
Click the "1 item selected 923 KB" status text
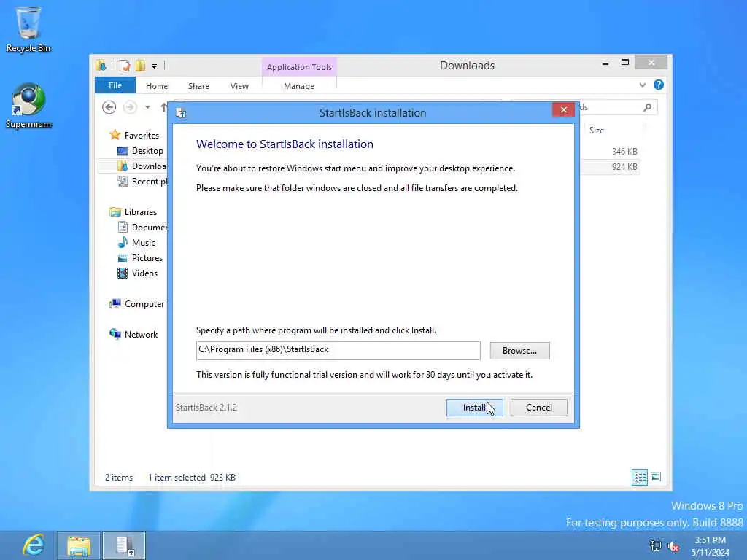click(192, 477)
